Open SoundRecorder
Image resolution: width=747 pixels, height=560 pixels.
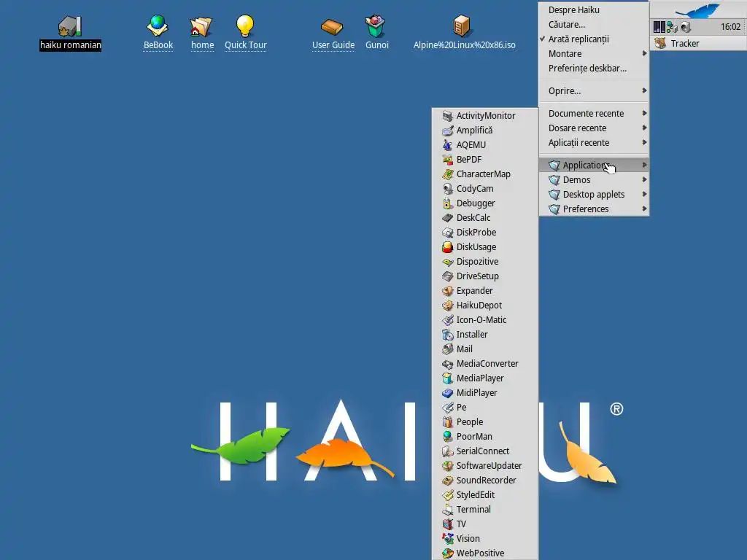(485, 481)
